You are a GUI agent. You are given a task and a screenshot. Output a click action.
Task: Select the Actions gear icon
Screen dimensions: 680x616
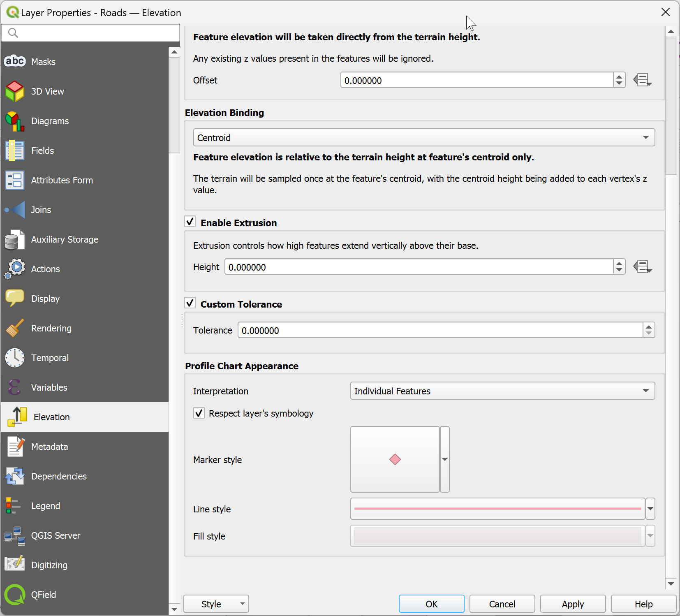[x=15, y=269]
